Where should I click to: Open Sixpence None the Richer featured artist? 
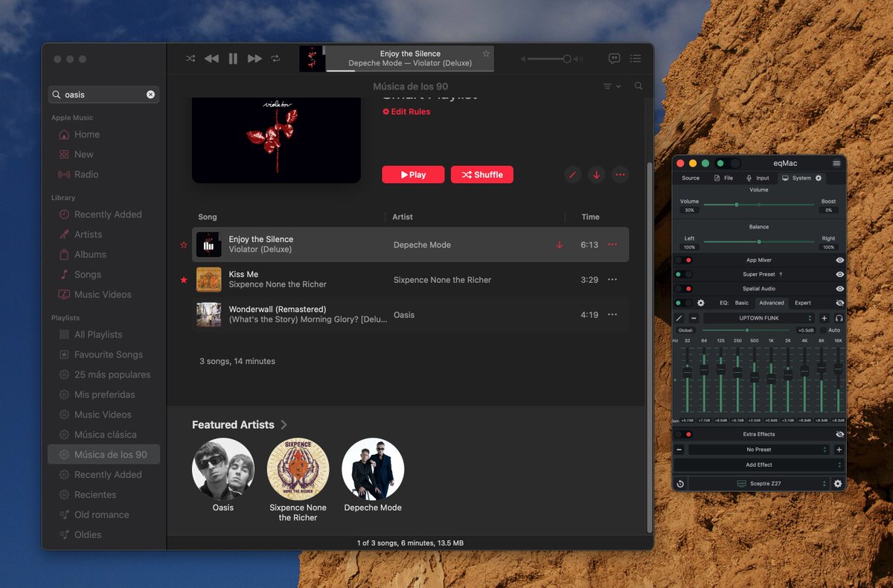tap(298, 469)
